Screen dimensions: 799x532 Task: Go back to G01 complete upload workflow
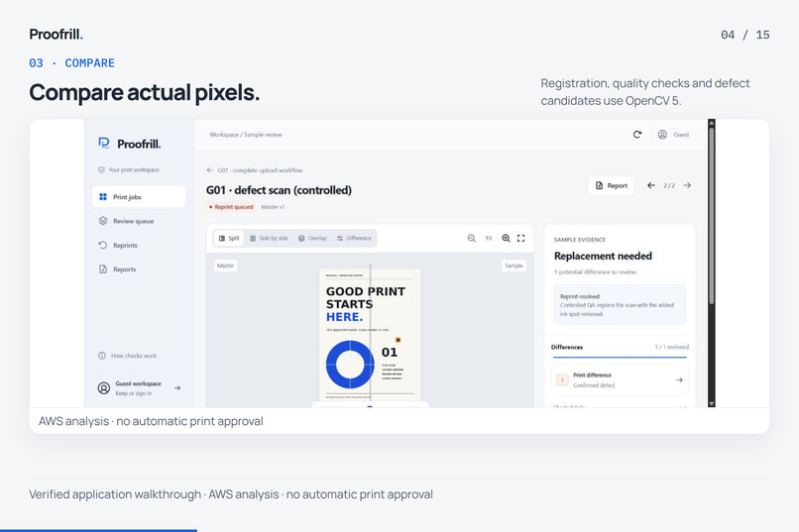point(255,170)
